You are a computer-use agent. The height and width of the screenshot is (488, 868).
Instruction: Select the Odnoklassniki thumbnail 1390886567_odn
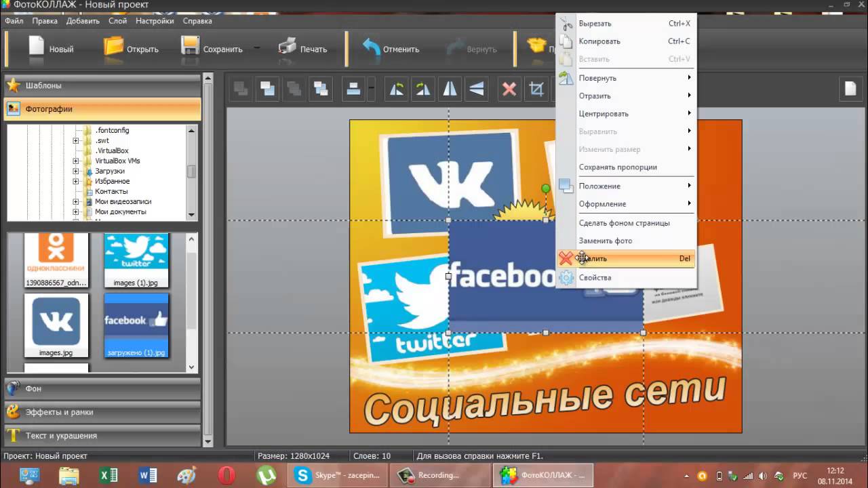[56, 260]
